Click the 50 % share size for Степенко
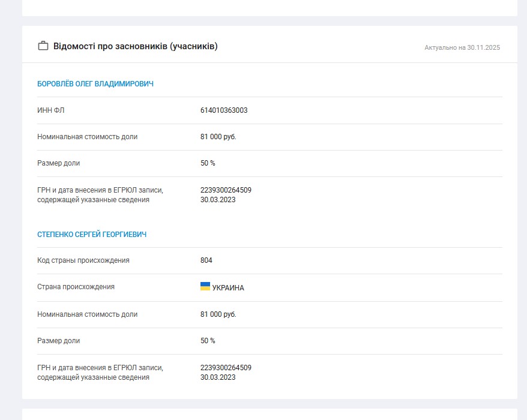Image resolution: width=527 pixels, height=420 pixels. 208,341
